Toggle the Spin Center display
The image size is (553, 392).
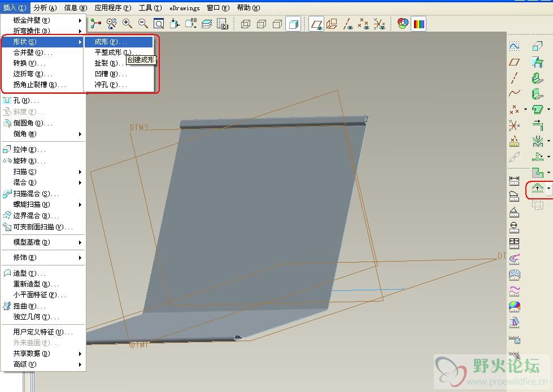[95, 24]
